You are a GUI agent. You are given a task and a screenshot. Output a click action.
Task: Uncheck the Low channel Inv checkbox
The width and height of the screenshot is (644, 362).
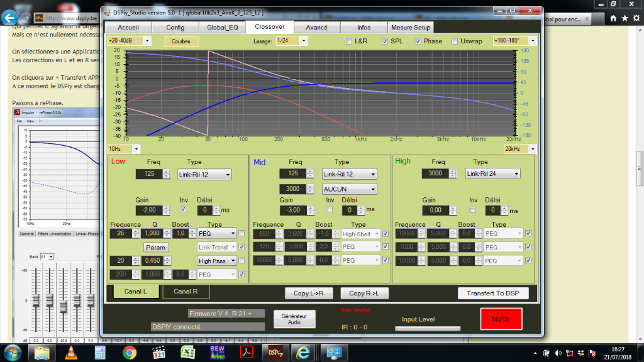pos(184,210)
